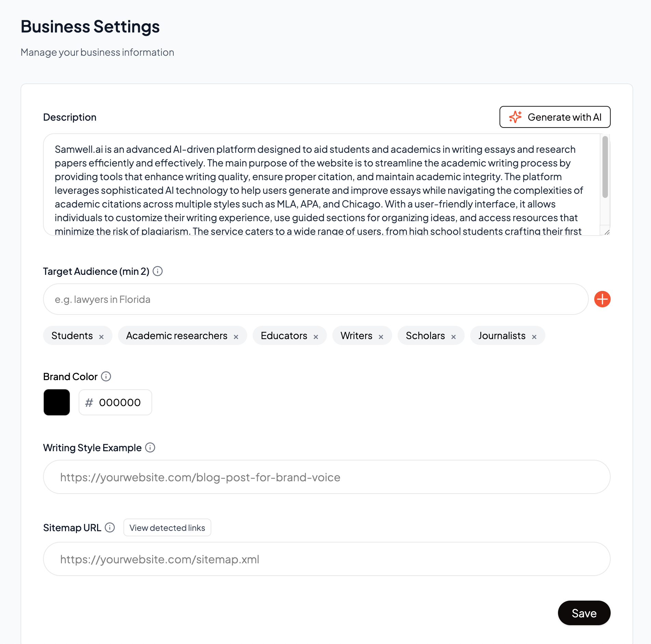Click the Brand Color info icon
Viewport: 651px width, 644px height.
tap(106, 376)
